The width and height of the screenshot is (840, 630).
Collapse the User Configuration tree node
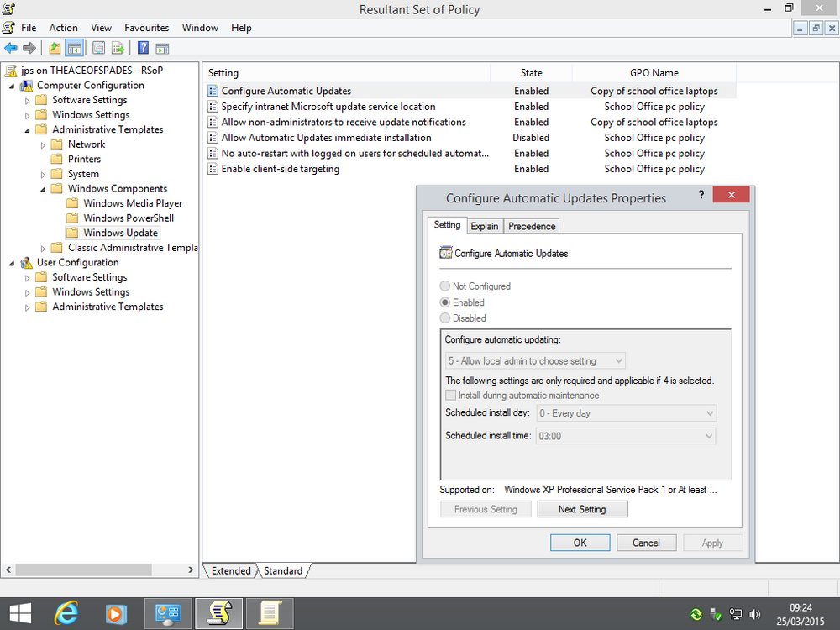[x=12, y=264]
